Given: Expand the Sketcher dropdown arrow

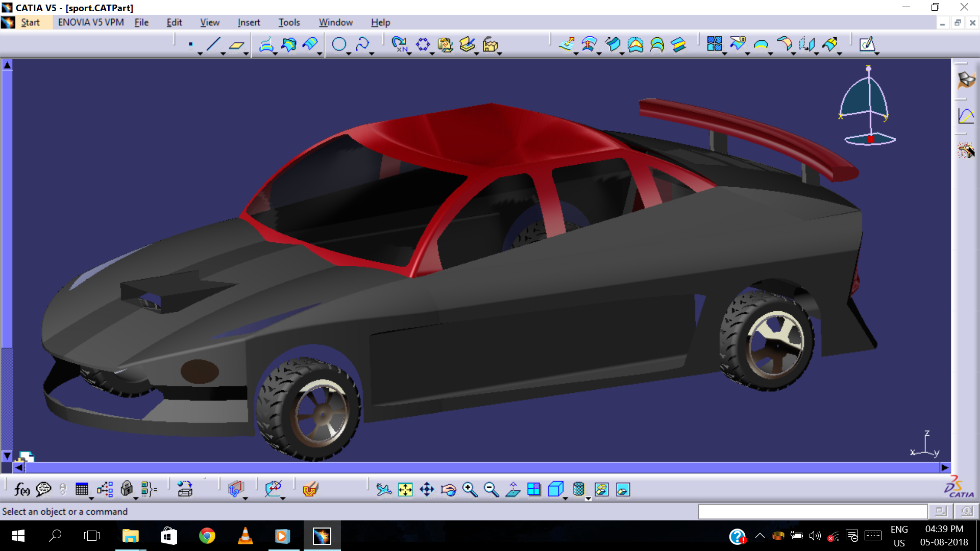Looking at the screenshot, I should (x=877, y=54).
